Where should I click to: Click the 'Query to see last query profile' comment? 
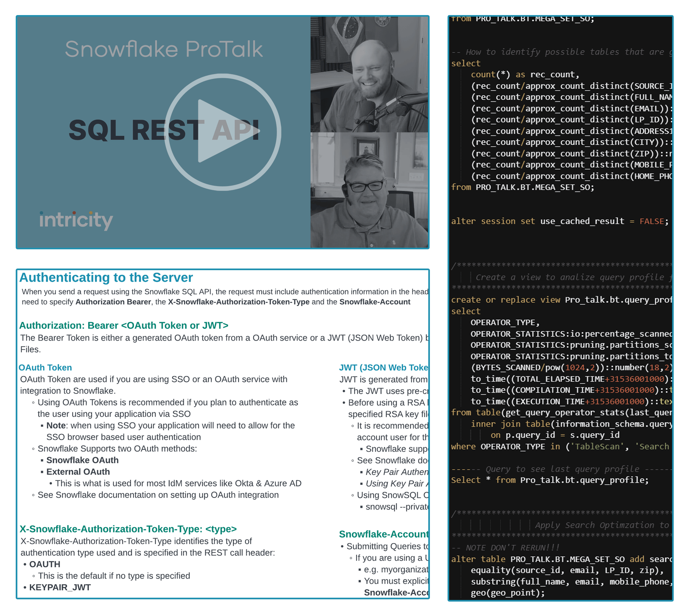[x=561, y=469]
